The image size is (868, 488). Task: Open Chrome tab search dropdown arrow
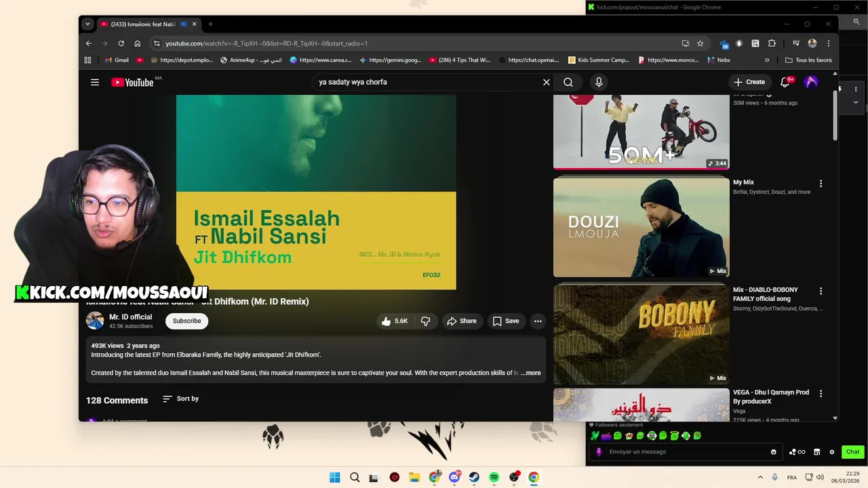tap(87, 24)
